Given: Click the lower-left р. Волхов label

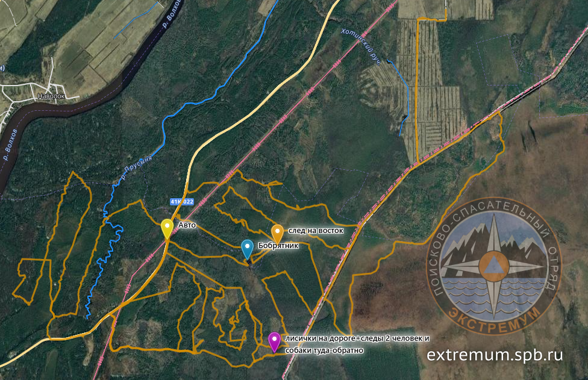Looking at the screenshot, I should 10,145.
